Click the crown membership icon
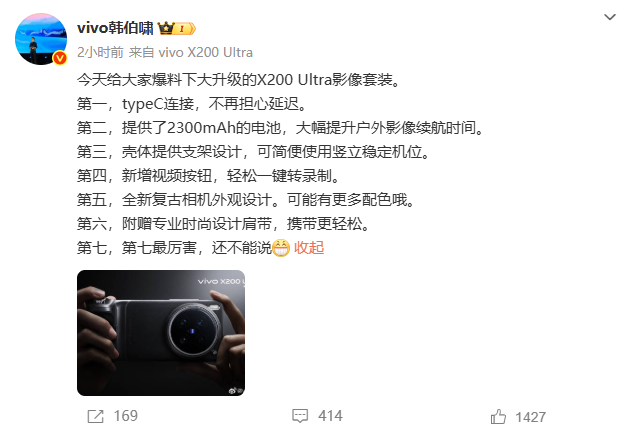The width and height of the screenshot is (635, 432). (x=166, y=28)
